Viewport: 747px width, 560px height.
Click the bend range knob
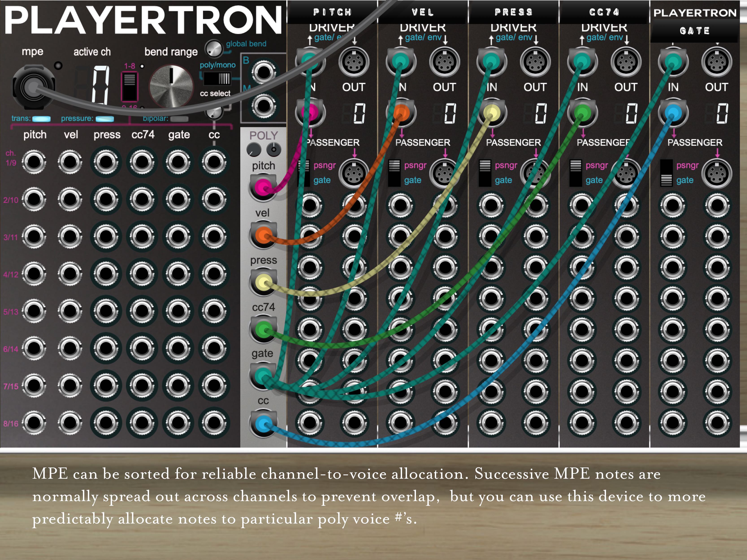171,86
